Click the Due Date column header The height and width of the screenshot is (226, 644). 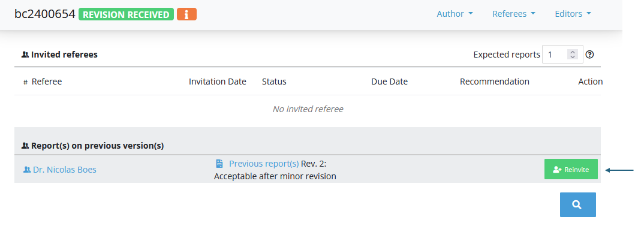389,82
